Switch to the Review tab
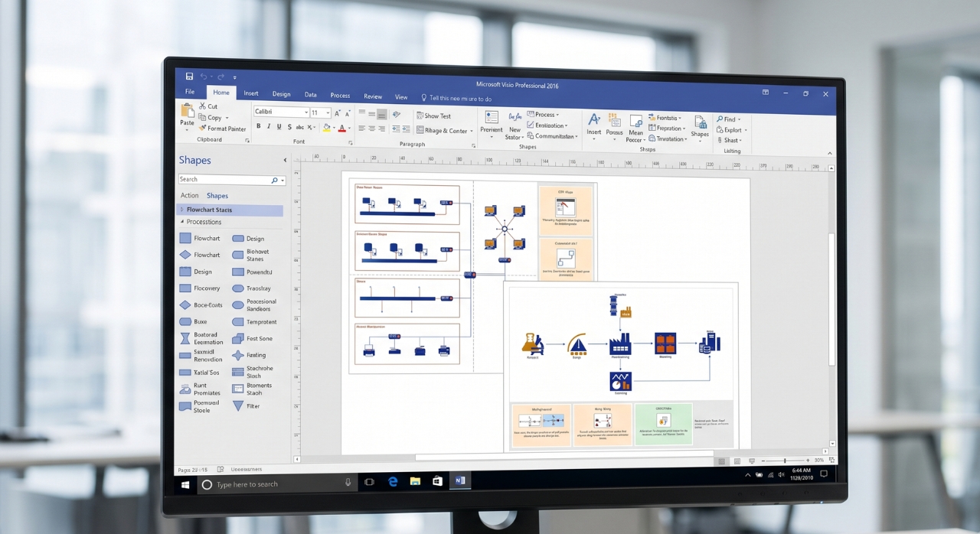This screenshot has width=980, height=534. click(373, 96)
